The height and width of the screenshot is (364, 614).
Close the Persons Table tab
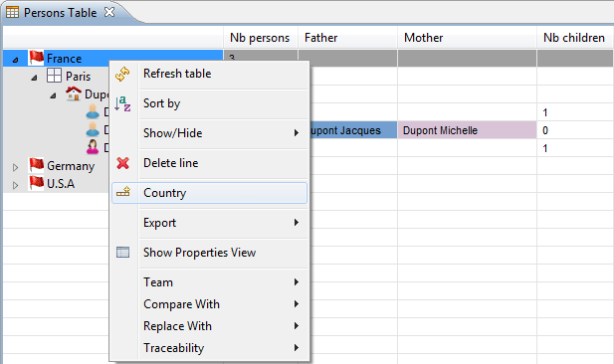tap(109, 12)
